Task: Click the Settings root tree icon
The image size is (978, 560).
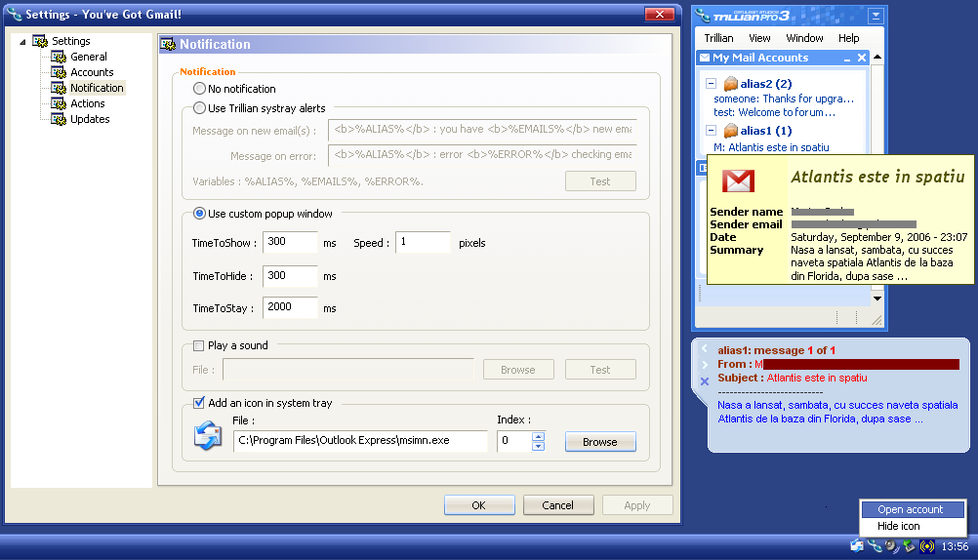Action: [40, 41]
